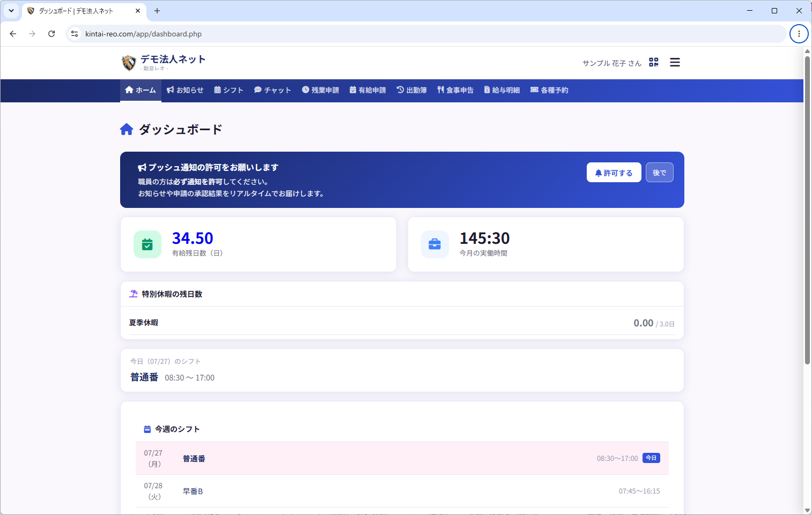The image size is (812, 515).
Task: Close the ダッシュボード browser tab
Action: 138,11
